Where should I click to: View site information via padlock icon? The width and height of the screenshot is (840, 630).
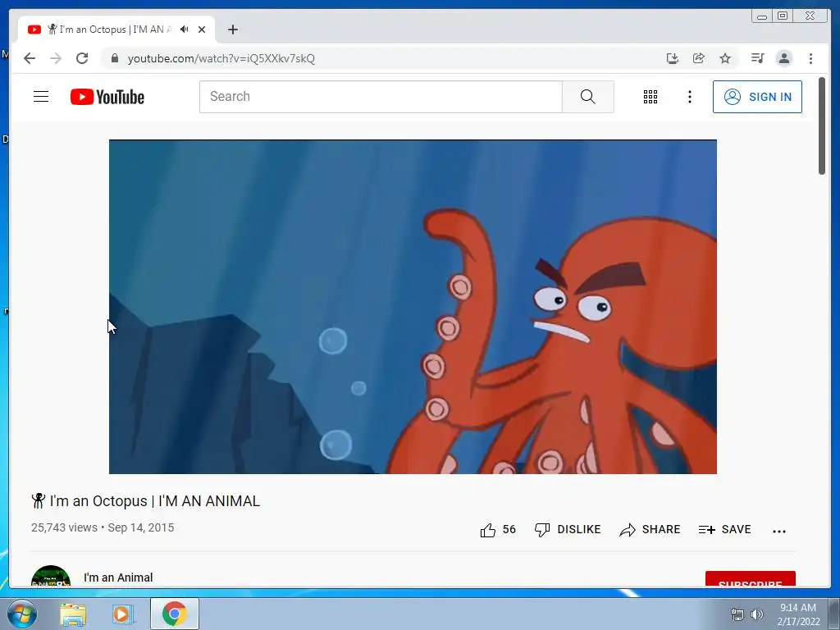pyautogui.click(x=114, y=58)
